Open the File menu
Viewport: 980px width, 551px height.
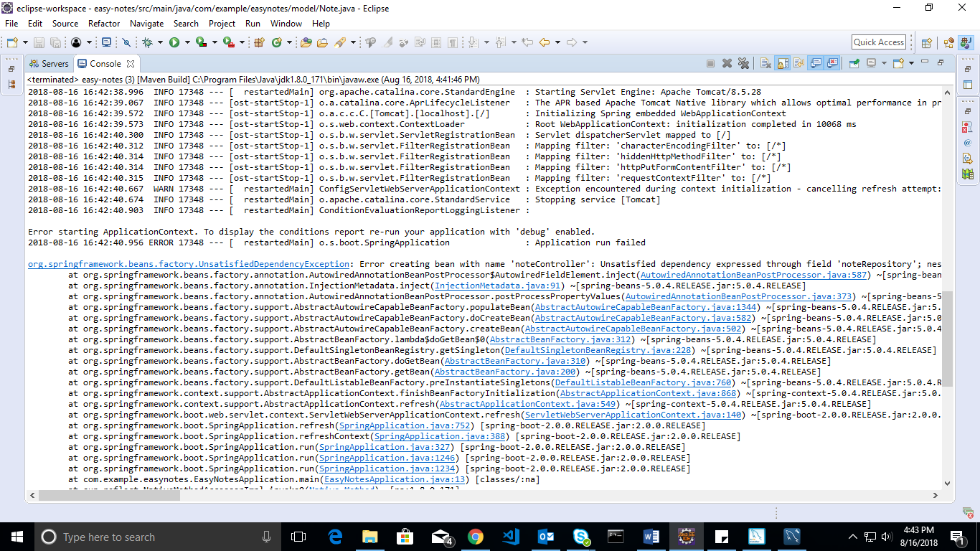click(11, 23)
